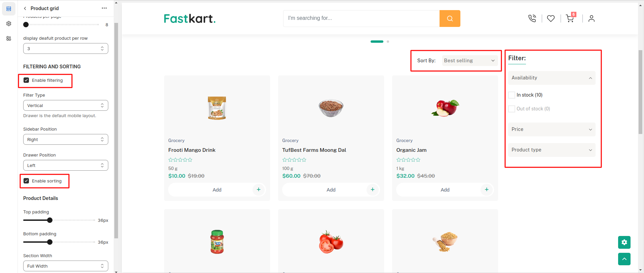Viewport: 644px width, 273px height.
Task: Open the Product grid more options menu
Action: [104, 8]
